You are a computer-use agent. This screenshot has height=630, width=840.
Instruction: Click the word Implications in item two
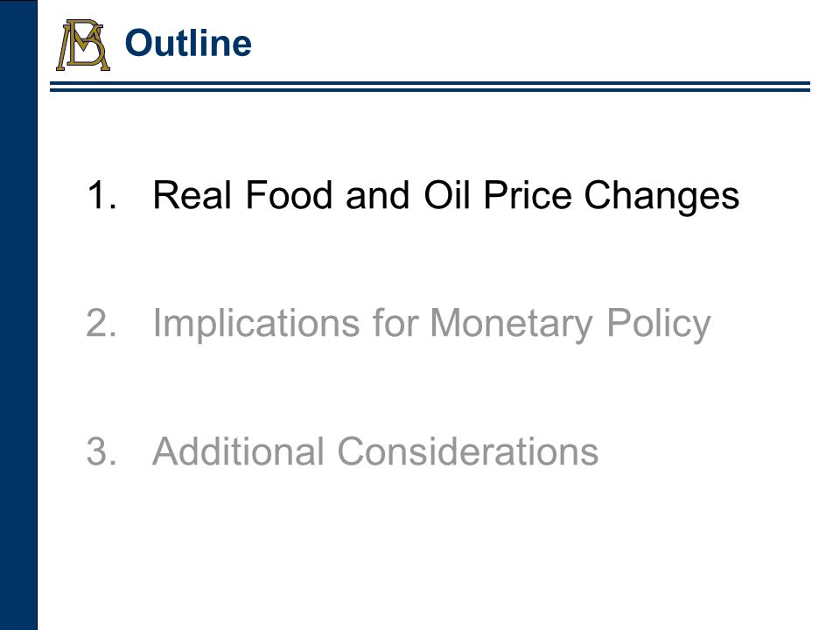[256, 324]
